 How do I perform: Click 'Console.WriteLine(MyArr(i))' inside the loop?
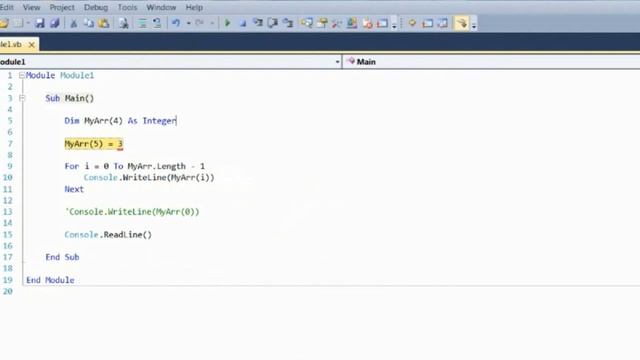(x=149, y=178)
